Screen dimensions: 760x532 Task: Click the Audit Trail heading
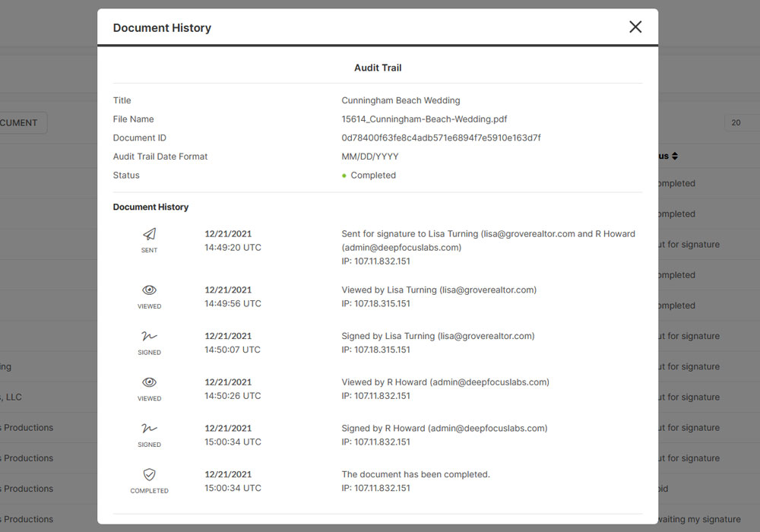[378, 68]
